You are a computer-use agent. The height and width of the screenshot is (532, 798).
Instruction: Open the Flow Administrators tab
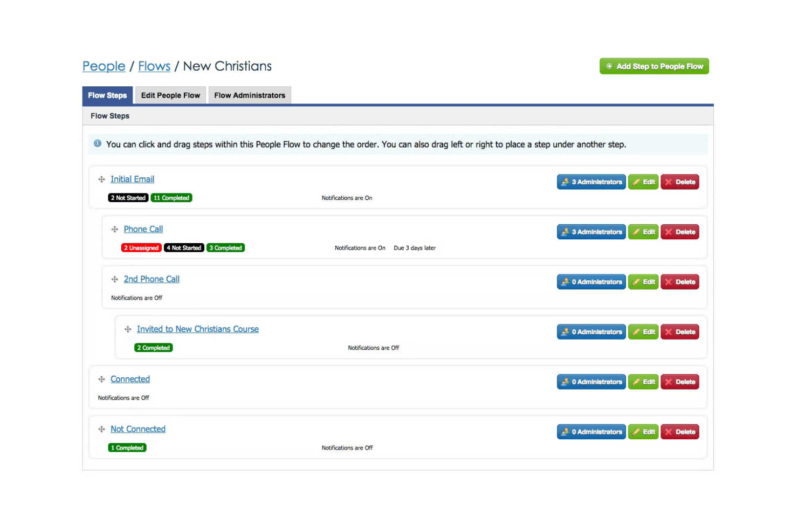coord(250,95)
